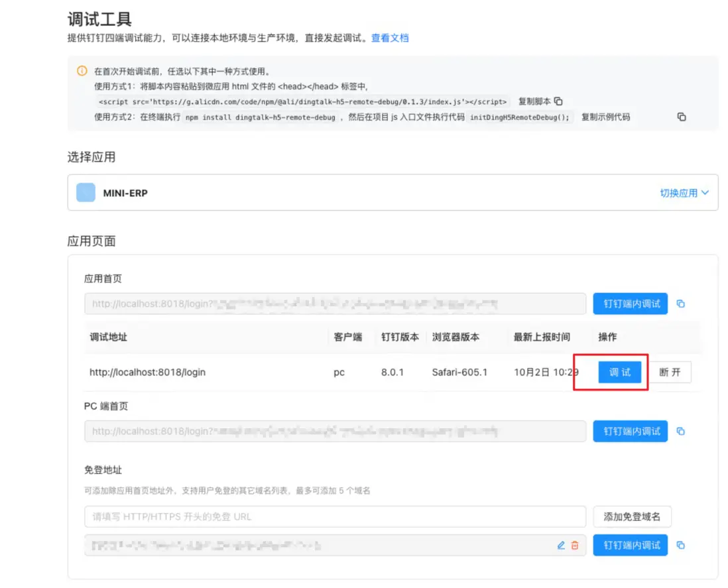728x588 pixels.
Task: Click the 应用首页 URL input field
Action: tap(335, 304)
